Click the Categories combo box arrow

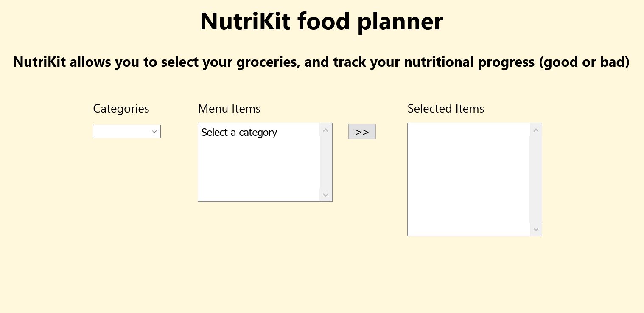[154, 132]
